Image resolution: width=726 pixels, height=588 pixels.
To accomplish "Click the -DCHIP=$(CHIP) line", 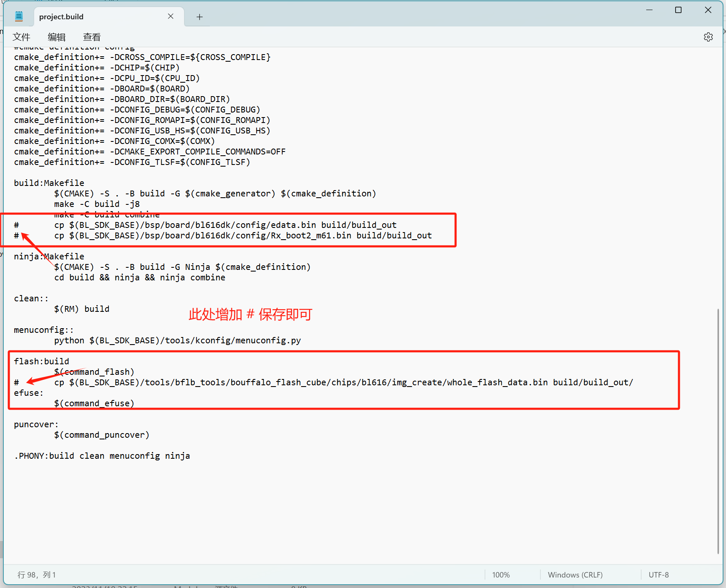I will pos(97,68).
